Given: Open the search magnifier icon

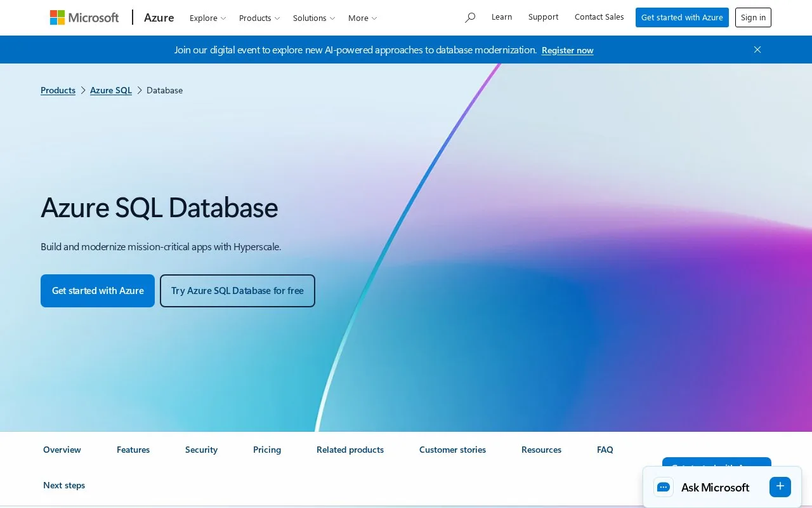Looking at the screenshot, I should point(470,18).
